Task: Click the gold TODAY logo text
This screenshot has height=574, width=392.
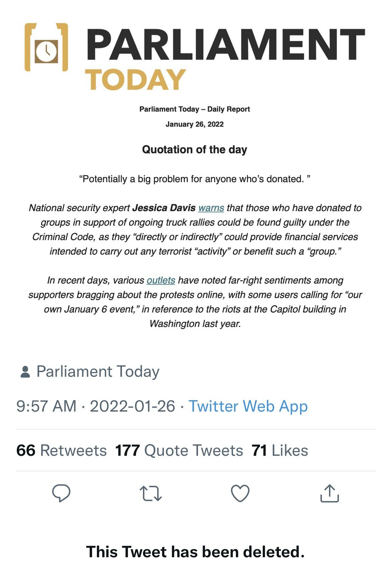Action: pyautogui.click(x=135, y=80)
